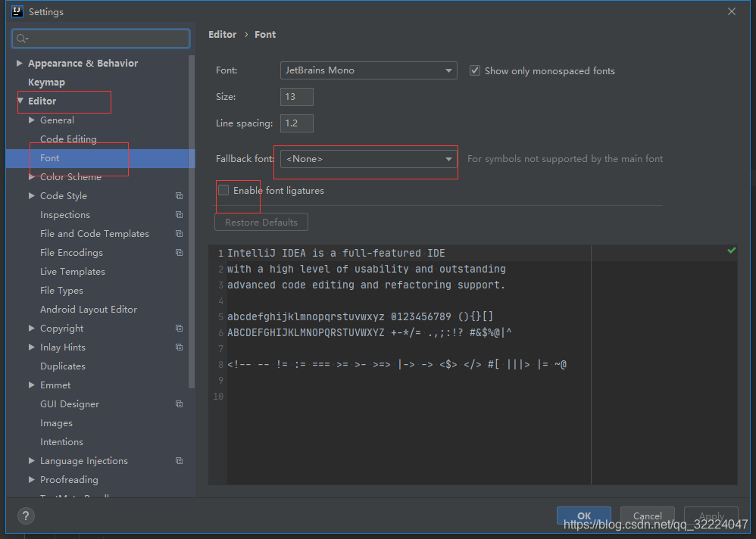Viewport: 756px width, 539px height.
Task: Open Images settings
Action: coord(56,423)
